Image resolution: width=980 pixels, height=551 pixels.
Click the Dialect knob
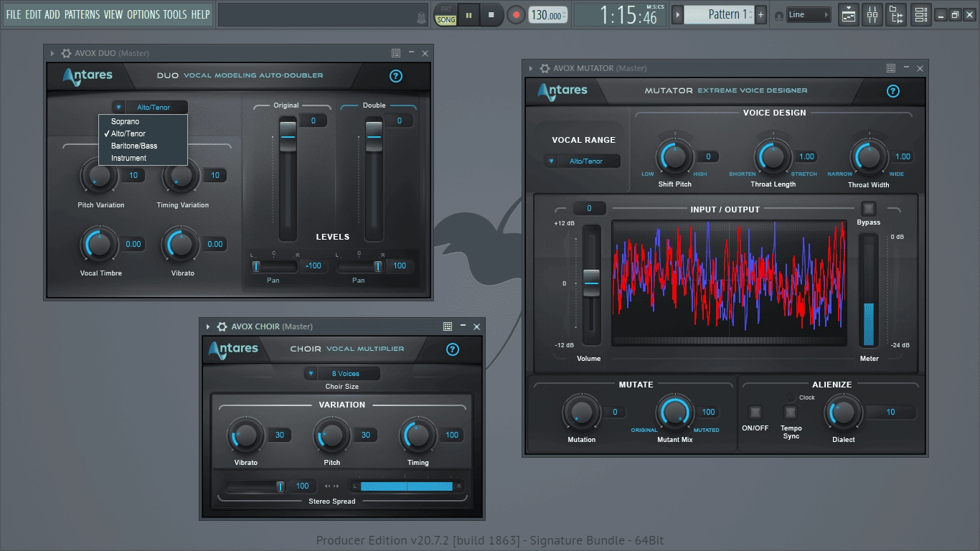click(x=844, y=413)
